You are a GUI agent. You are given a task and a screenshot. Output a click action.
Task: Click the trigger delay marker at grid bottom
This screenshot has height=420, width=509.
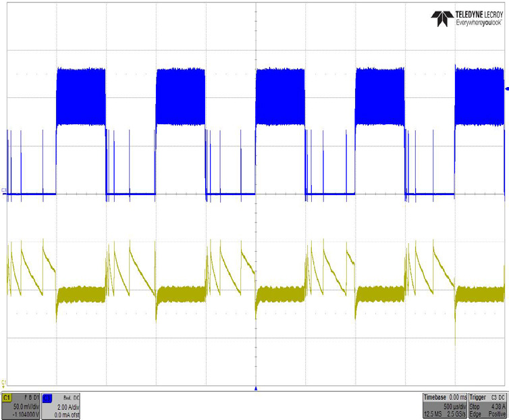[x=256, y=388]
